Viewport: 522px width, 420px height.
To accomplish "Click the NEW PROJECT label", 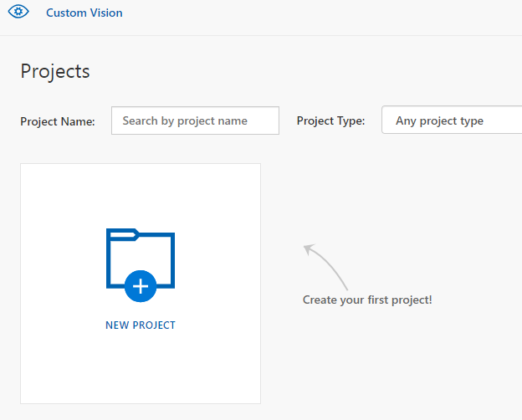I will coord(141,325).
